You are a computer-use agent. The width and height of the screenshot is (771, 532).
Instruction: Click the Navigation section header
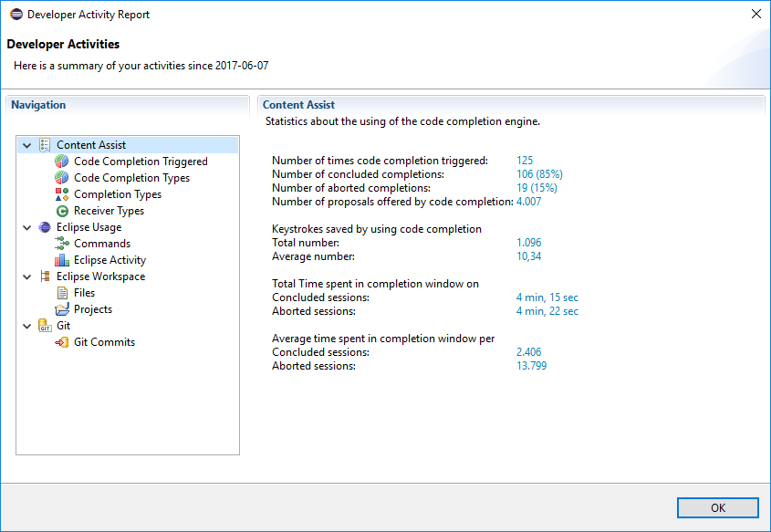[x=38, y=105]
